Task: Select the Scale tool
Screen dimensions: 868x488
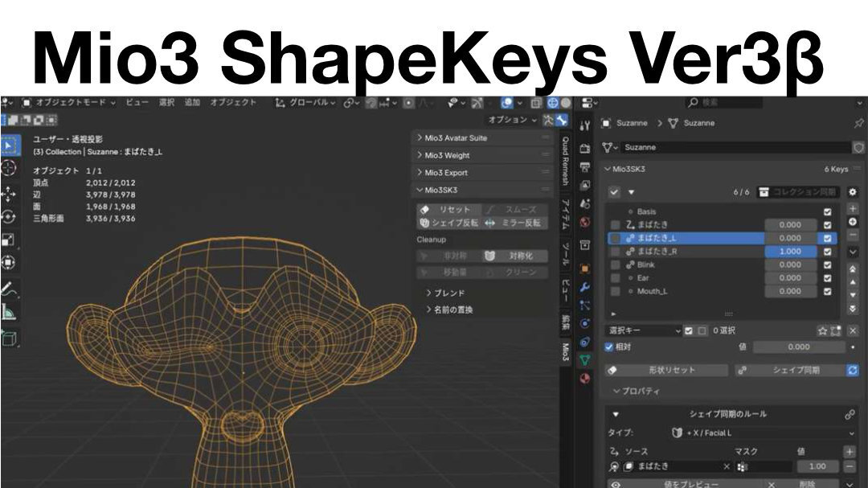Action: (x=10, y=240)
